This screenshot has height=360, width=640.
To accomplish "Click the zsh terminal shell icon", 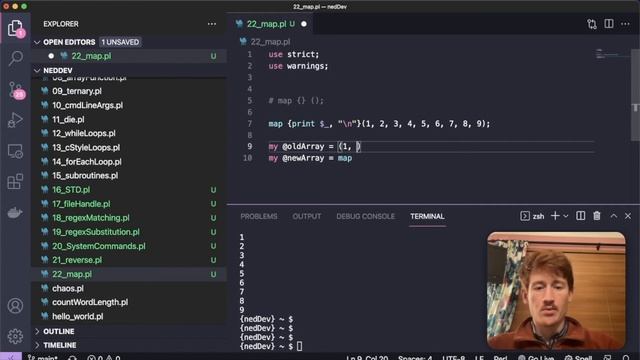I will [525, 216].
